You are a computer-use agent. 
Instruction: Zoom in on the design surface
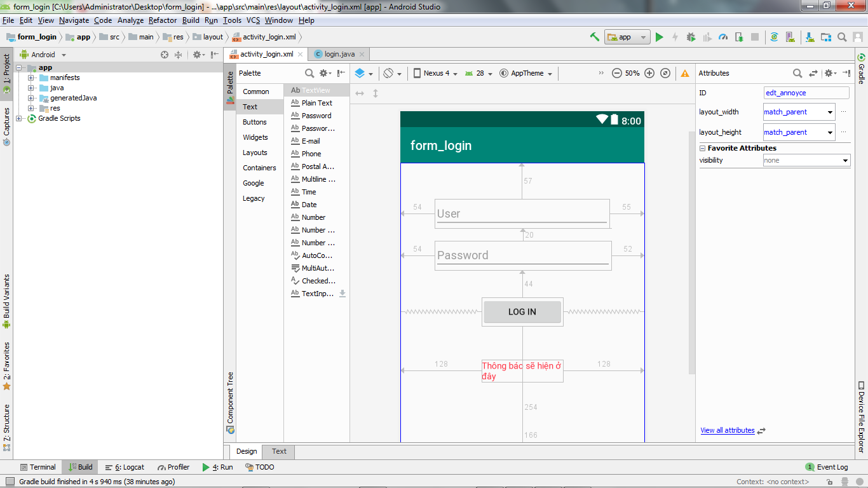tap(649, 73)
